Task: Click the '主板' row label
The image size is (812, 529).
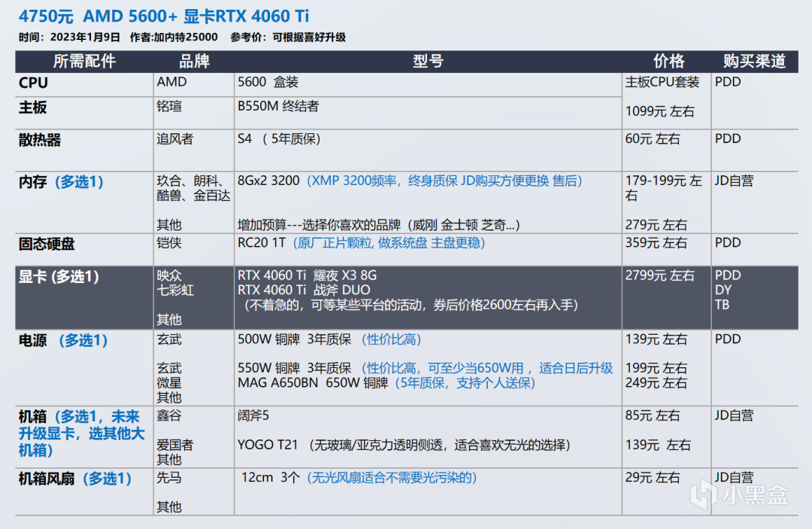Action: click(x=32, y=108)
